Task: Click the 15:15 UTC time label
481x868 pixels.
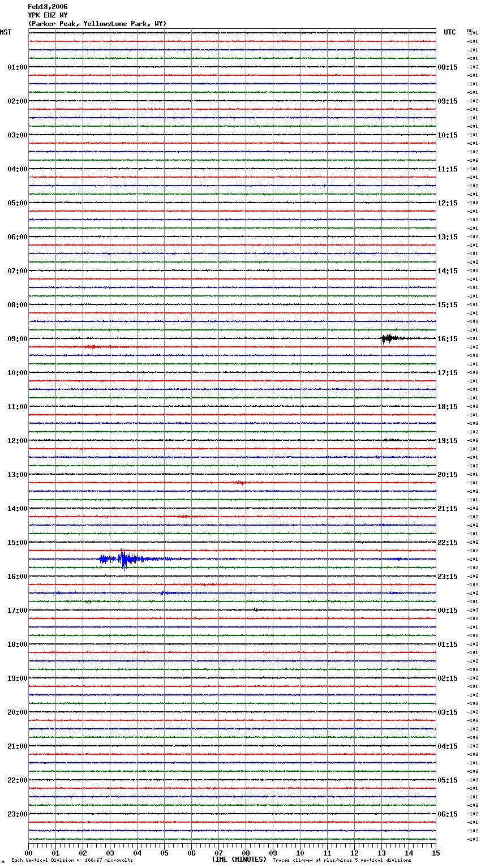Action: coord(448,305)
